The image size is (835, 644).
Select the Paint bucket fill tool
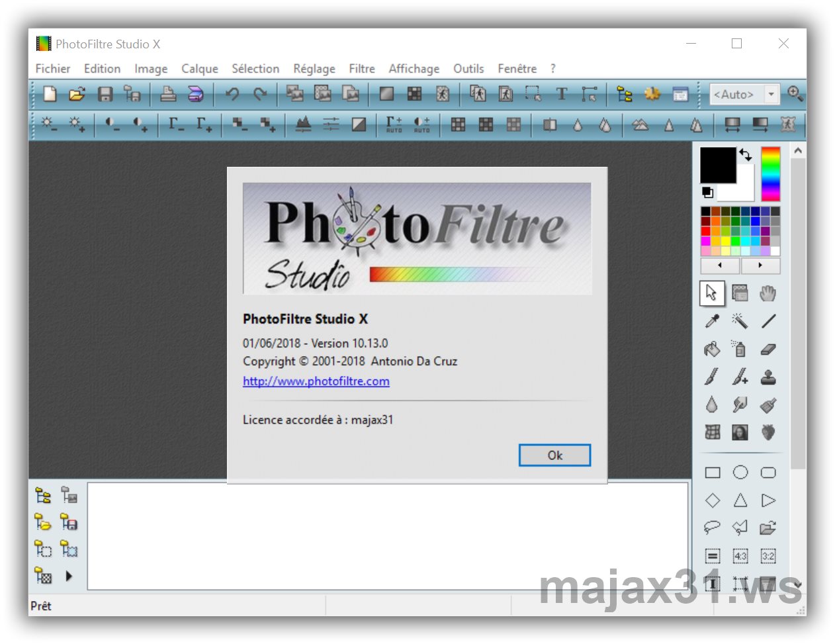pos(713,349)
